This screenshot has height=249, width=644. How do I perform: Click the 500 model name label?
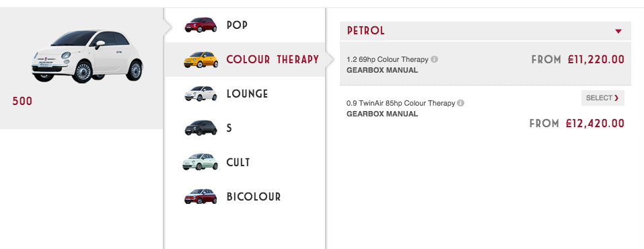[x=22, y=101]
